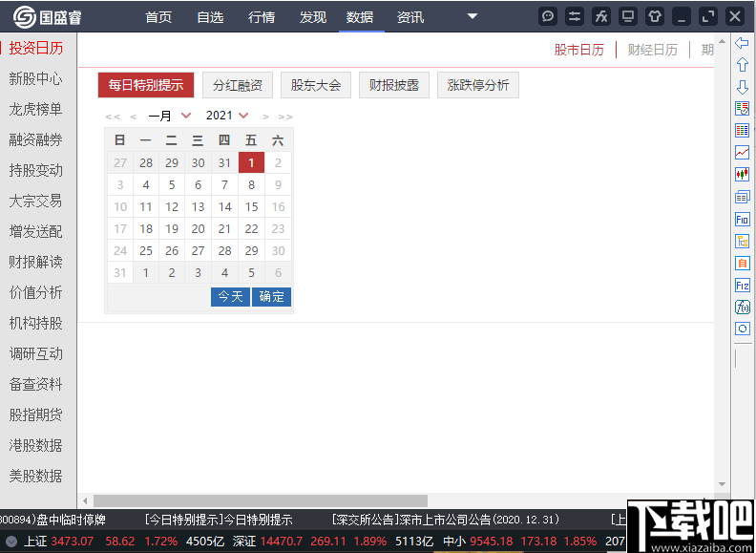Select the 分红融资 button
The image size is (756, 553).
coord(238,85)
